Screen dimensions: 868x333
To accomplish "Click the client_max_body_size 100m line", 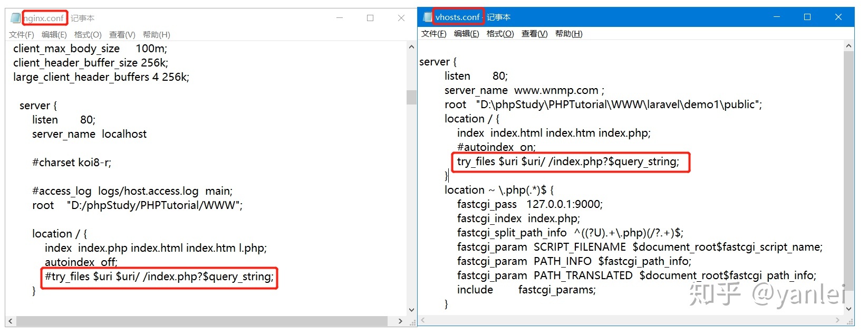I will point(90,49).
